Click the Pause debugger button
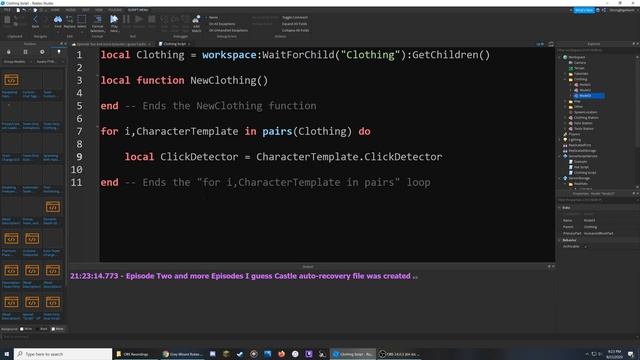The image size is (640, 360). click(x=126, y=19)
